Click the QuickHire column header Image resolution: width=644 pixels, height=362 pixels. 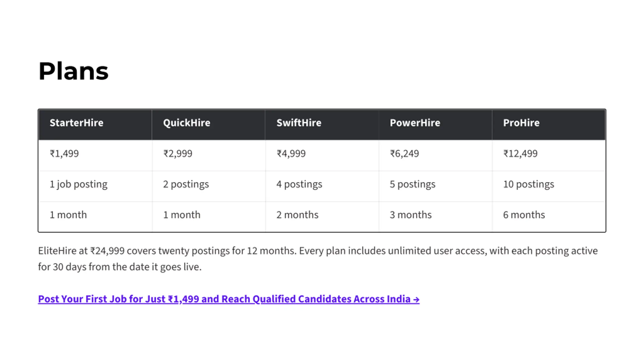point(209,125)
